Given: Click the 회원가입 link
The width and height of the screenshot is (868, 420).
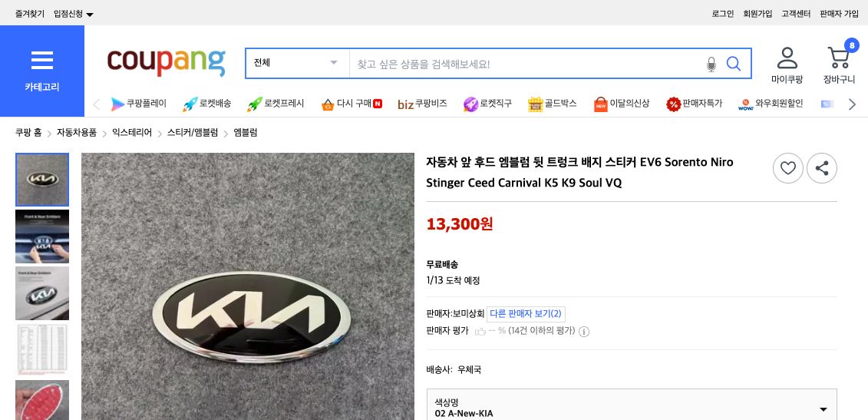Looking at the screenshot, I should coord(757,14).
